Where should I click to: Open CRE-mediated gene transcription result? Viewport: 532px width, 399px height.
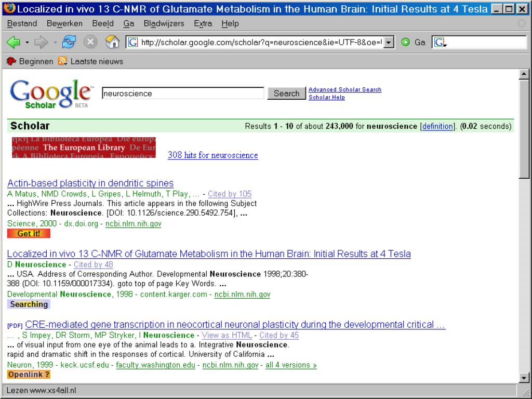[x=235, y=324]
